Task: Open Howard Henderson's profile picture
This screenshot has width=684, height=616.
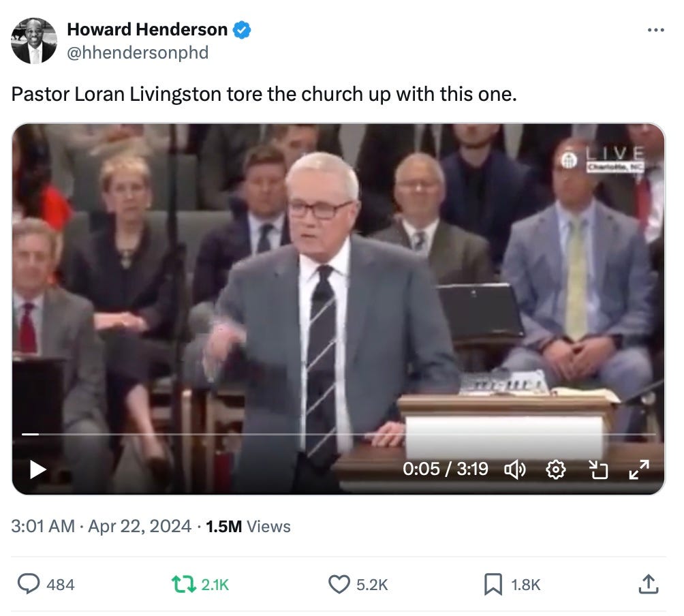Action: (34, 41)
